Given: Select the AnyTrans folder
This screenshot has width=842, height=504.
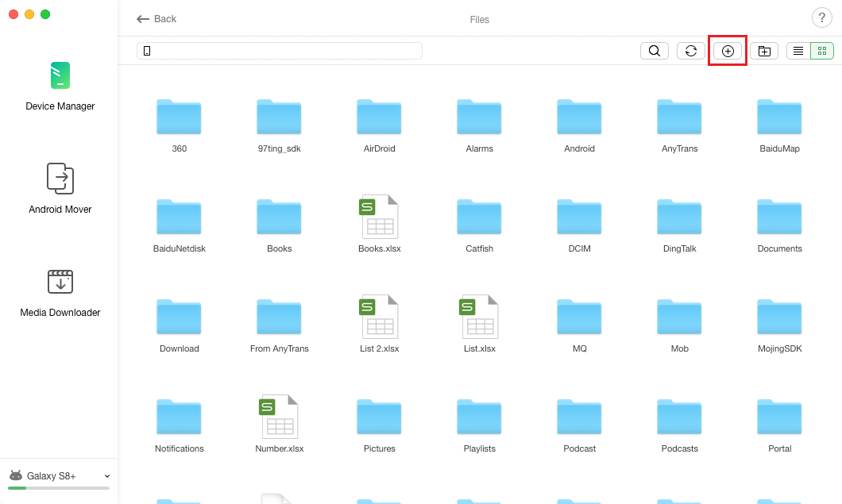Looking at the screenshot, I should pyautogui.click(x=679, y=117).
